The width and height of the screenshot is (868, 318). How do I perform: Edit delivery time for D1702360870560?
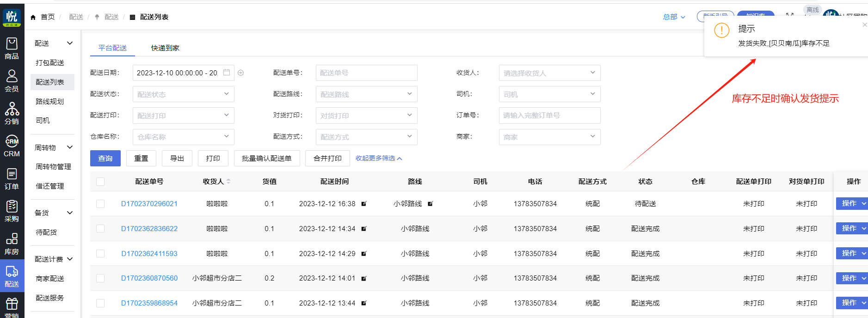click(x=364, y=278)
